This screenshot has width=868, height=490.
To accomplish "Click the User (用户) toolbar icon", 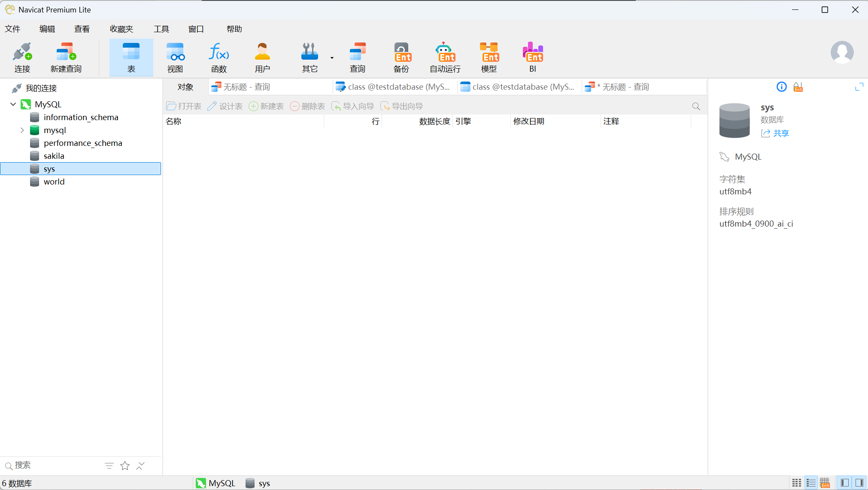I will coord(262,57).
